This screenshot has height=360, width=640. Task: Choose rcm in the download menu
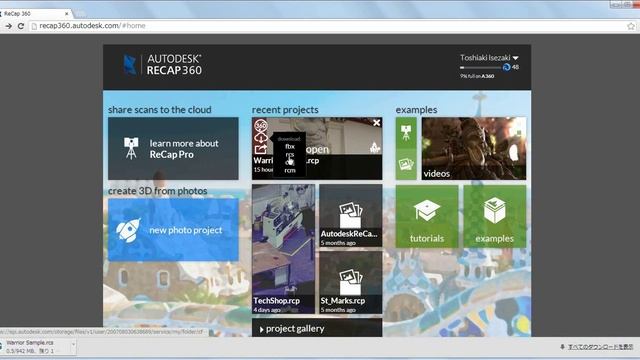290,170
